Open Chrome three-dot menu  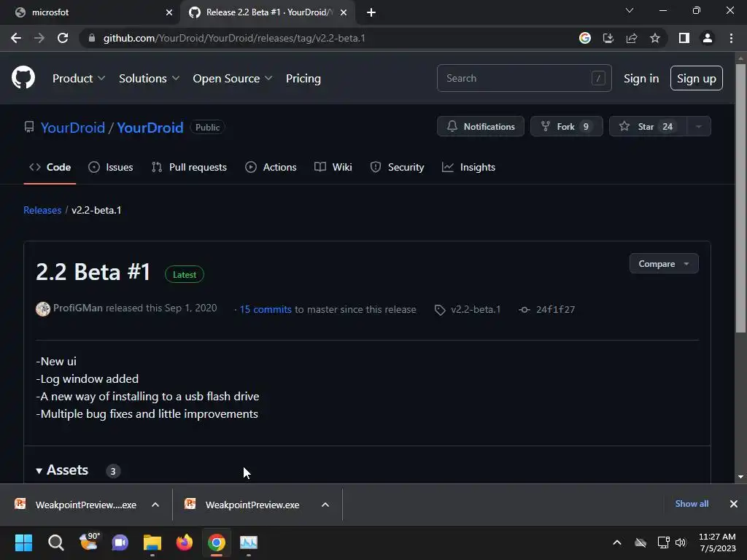coord(731,38)
